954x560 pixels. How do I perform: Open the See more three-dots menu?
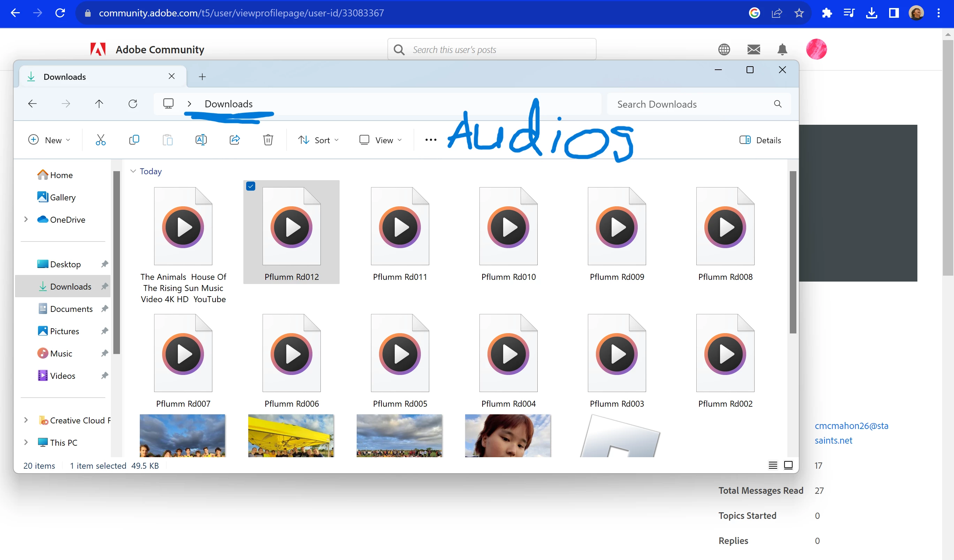430,140
